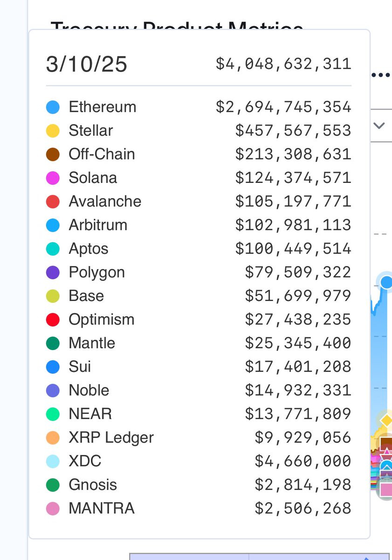Screen dimensions: 392x560
Task: Click the Off-Chain brown legend dot
Action: coord(53,154)
